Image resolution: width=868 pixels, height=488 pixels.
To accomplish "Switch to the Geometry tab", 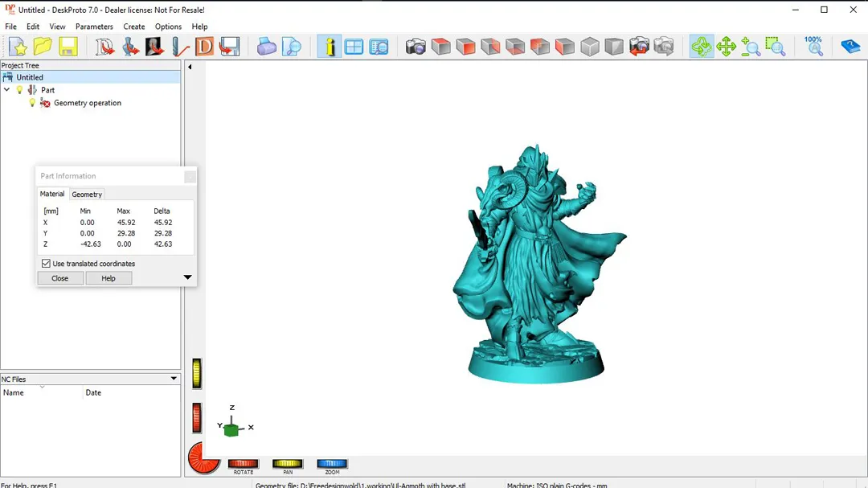I will click(86, 194).
